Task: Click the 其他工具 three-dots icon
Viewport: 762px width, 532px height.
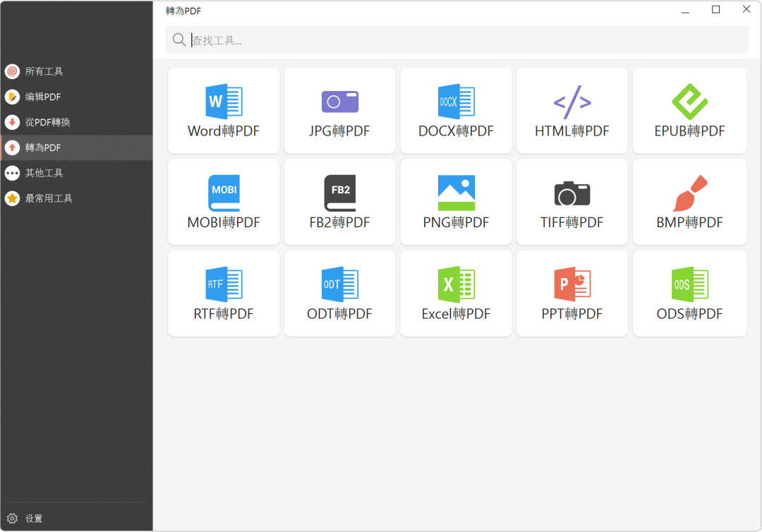Action: point(12,172)
